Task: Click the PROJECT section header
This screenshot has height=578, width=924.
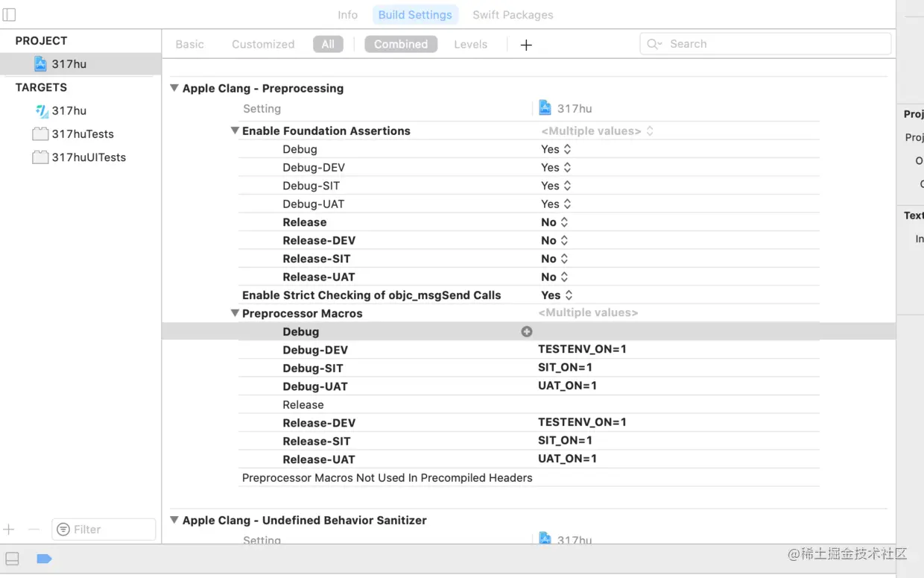Action: (41, 41)
